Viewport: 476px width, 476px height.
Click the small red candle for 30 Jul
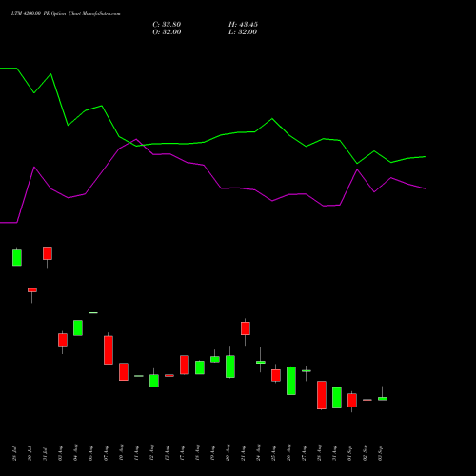pyautogui.click(x=32, y=290)
